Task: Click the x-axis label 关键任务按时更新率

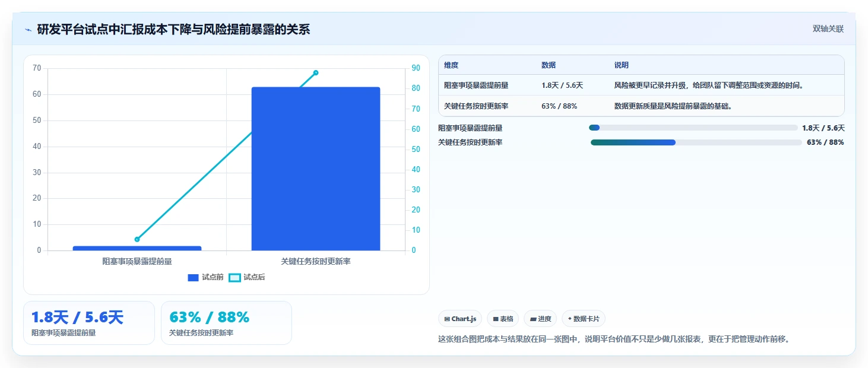Action: (316, 261)
